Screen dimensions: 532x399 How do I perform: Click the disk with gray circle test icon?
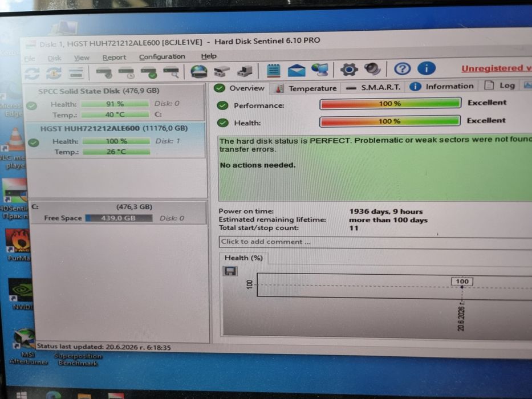(104, 72)
